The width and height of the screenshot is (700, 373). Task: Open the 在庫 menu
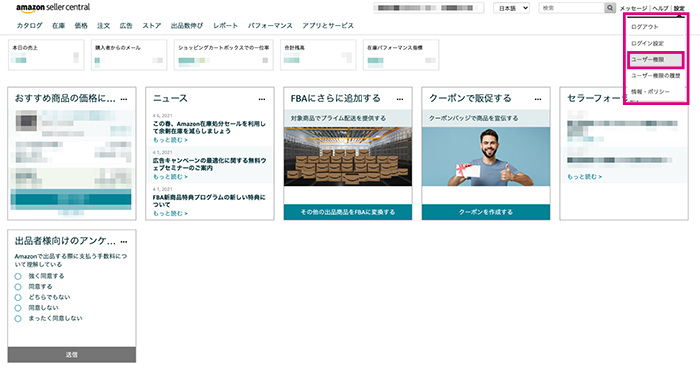tap(58, 25)
